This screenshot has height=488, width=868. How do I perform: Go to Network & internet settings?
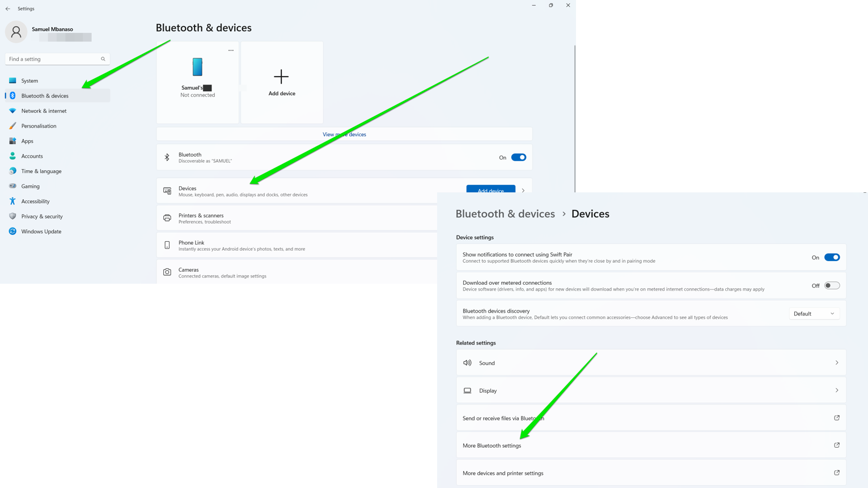[57, 111]
